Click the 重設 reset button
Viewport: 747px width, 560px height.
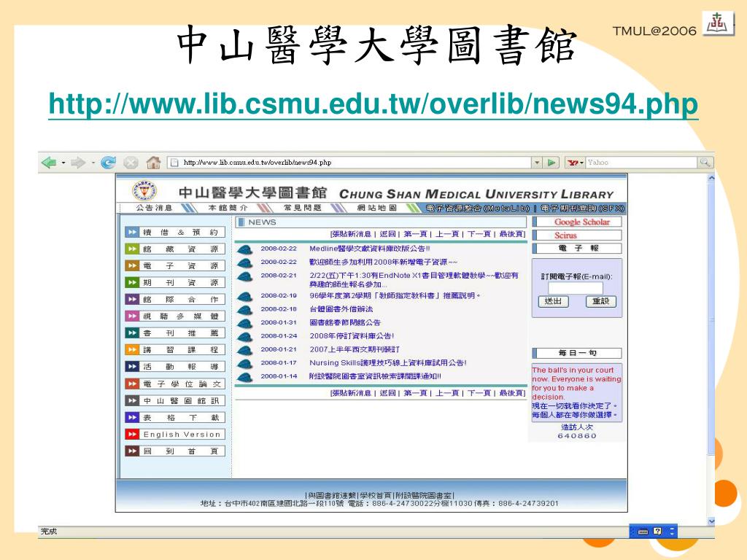tap(601, 301)
